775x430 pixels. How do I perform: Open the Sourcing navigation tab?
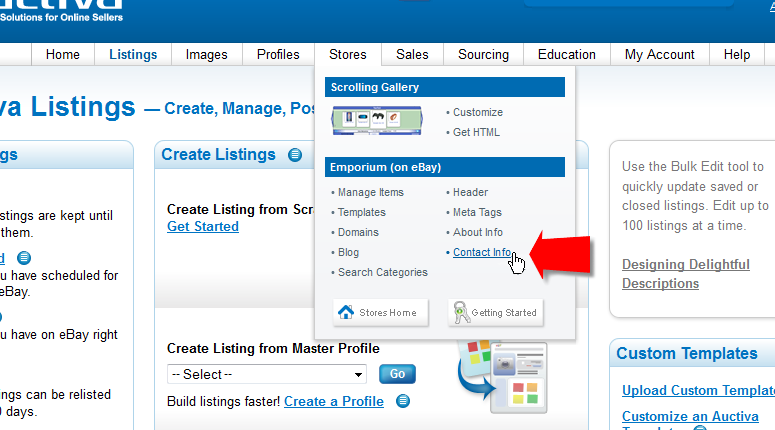[x=483, y=54]
